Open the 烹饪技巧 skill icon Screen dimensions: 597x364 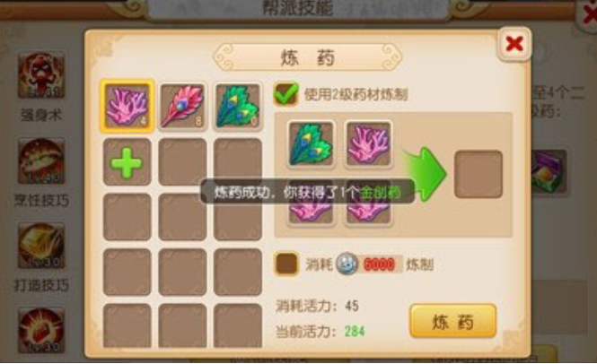tap(41, 160)
